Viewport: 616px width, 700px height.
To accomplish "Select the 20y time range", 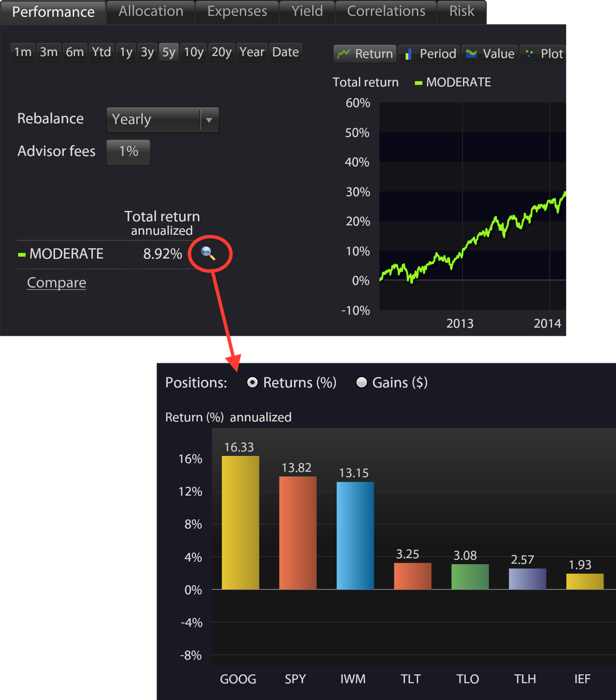I will pyautogui.click(x=222, y=52).
